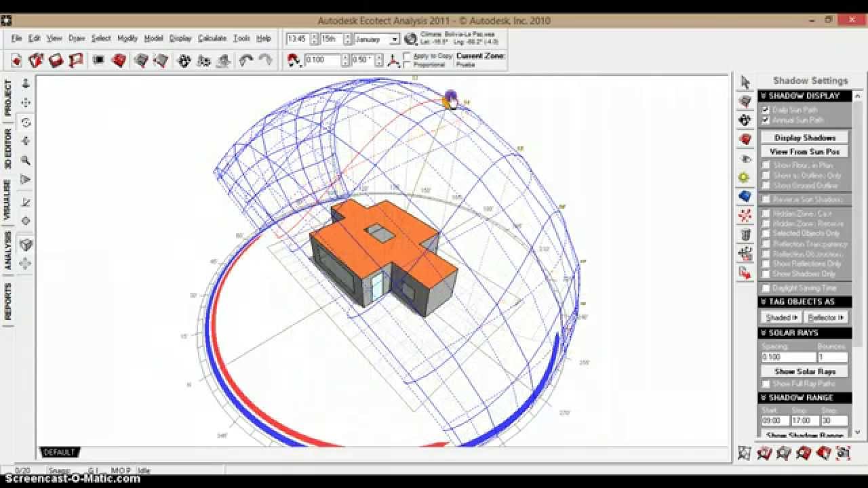Open the Calculate menu

pyautogui.click(x=212, y=39)
